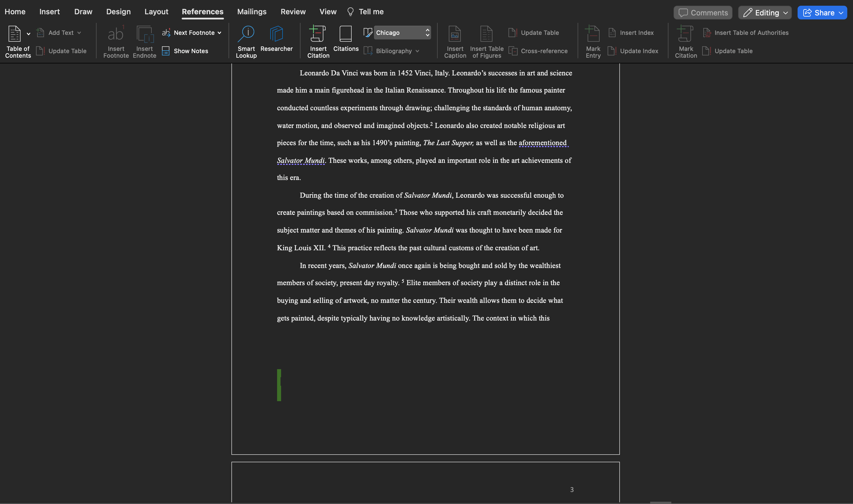Select the Mark Citation icon
The width and height of the screenshot is (853, 504).
[x=685, y=41]
